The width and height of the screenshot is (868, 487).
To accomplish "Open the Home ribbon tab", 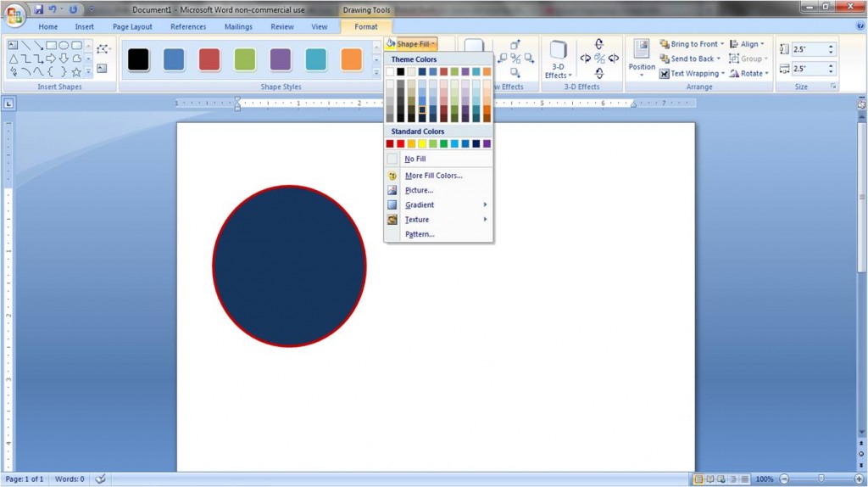I will [x=48, y=26].
